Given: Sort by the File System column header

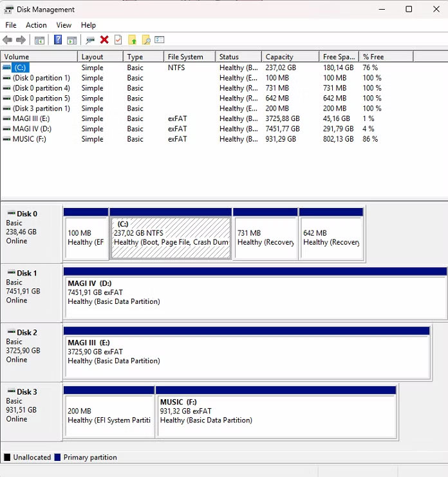Looking at the screenshot, I should pyautogui.click(x=185, y=57).
